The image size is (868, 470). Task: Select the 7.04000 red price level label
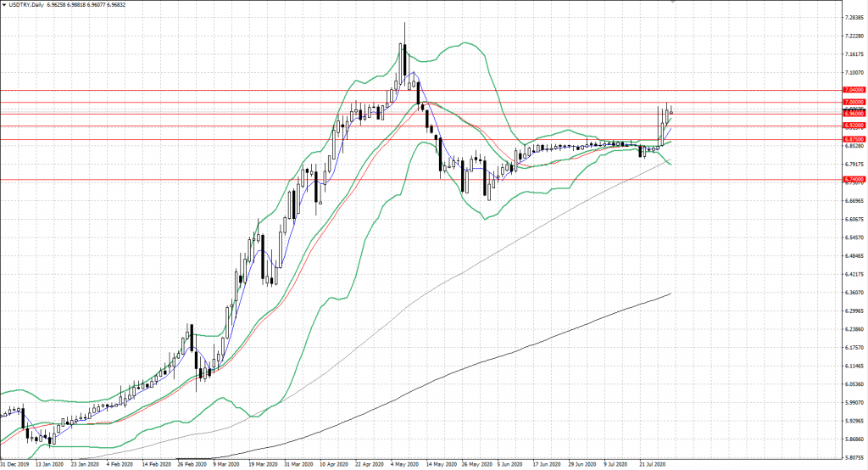[x=854, y=90]
